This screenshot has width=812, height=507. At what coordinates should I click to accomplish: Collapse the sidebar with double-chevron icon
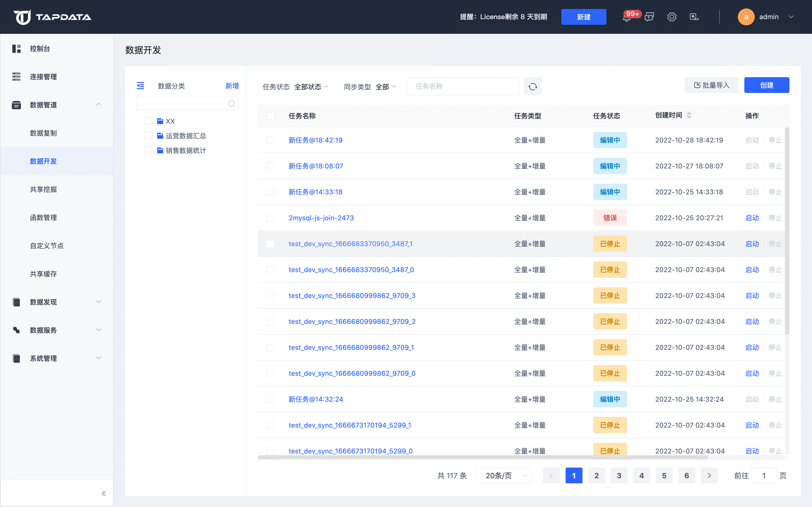tap(104, 493)
